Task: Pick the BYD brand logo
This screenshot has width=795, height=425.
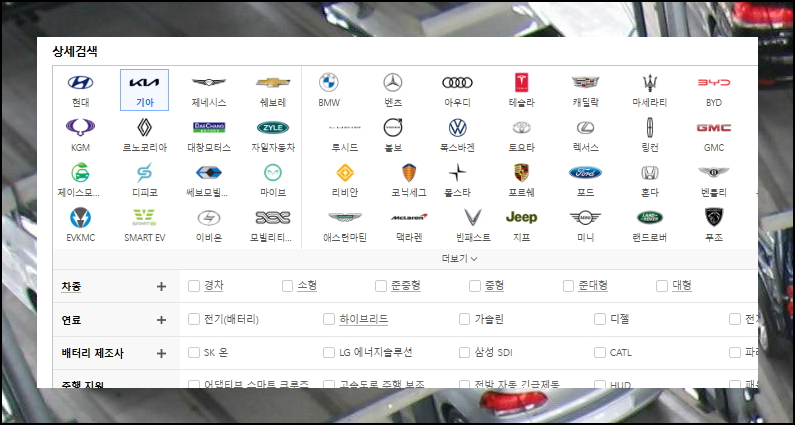Action: click(x=714, y=82)
